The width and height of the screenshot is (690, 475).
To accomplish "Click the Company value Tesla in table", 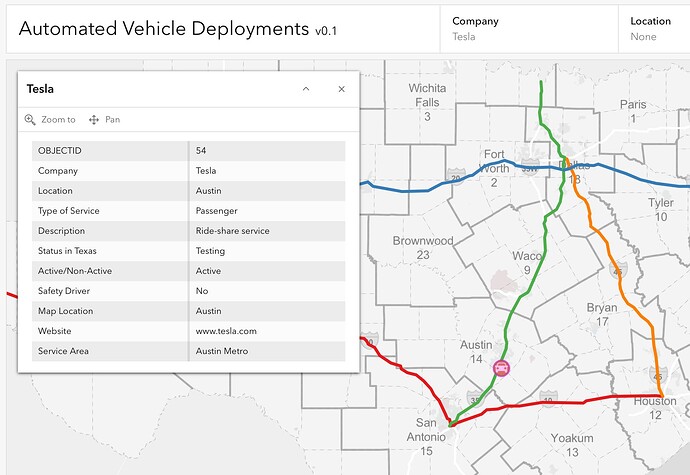I will tap(206, 171).
